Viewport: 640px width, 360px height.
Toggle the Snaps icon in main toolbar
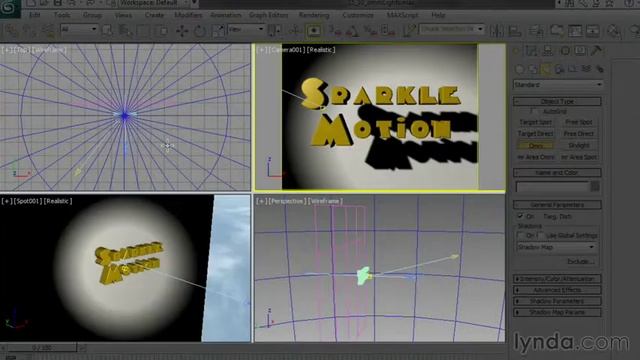tap(336, 31)
